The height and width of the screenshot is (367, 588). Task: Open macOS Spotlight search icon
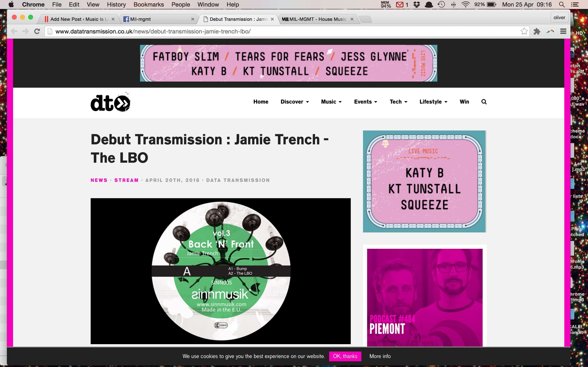(x=562, y=4)
